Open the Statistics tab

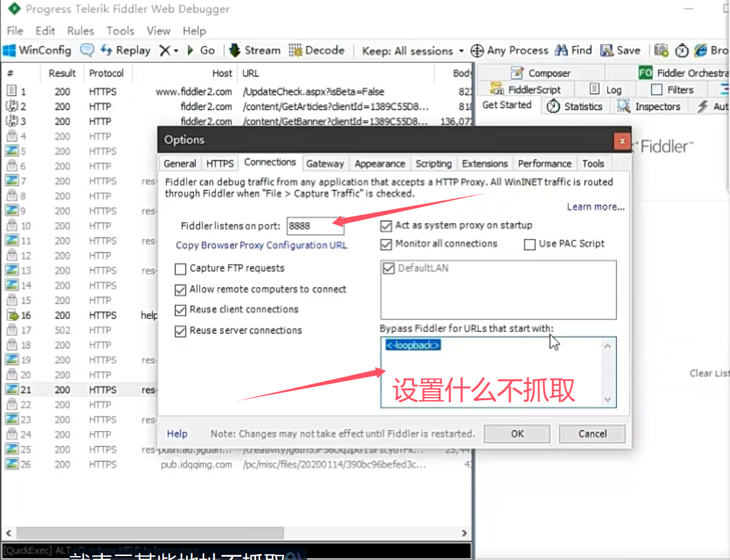575,107
